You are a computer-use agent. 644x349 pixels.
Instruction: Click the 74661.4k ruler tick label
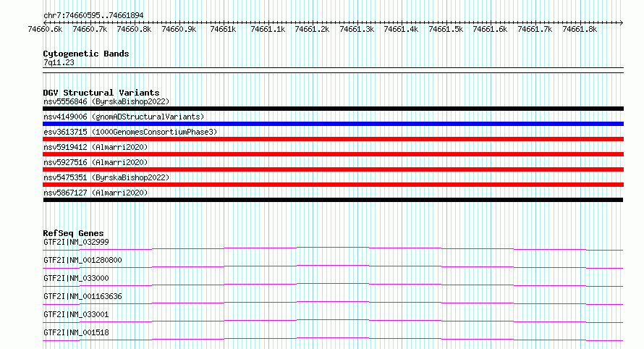pyautogui.click(x=402, y=29)
